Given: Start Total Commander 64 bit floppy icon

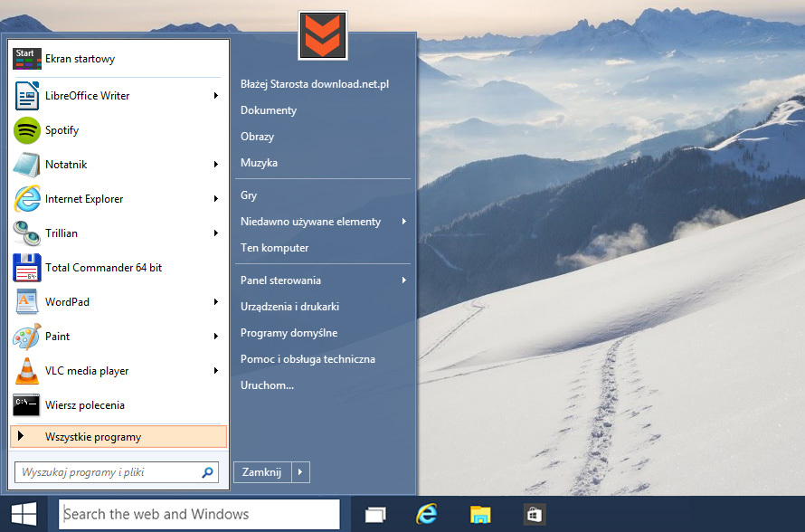Looking at the screenshot, I should tap(27, 268).
